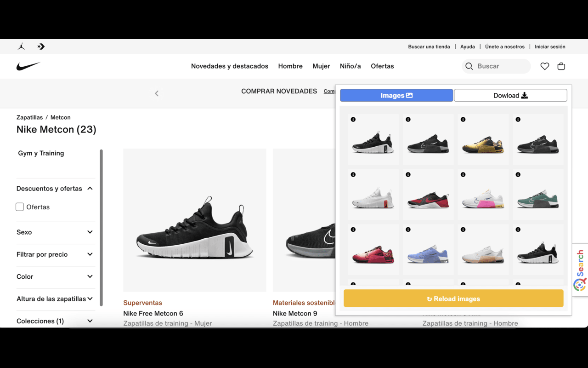This screenshot has height=368, width=588.
Task: Open the Iniciar sesión link
Action: pos(550,46)
